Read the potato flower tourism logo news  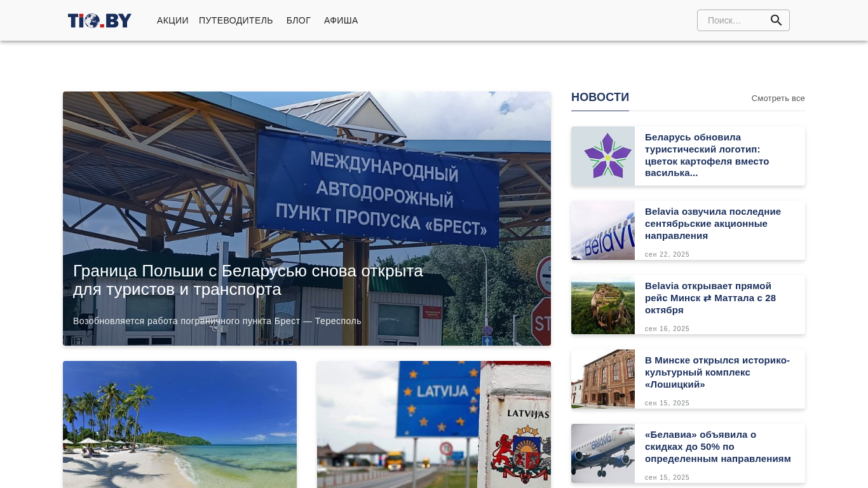707,155
